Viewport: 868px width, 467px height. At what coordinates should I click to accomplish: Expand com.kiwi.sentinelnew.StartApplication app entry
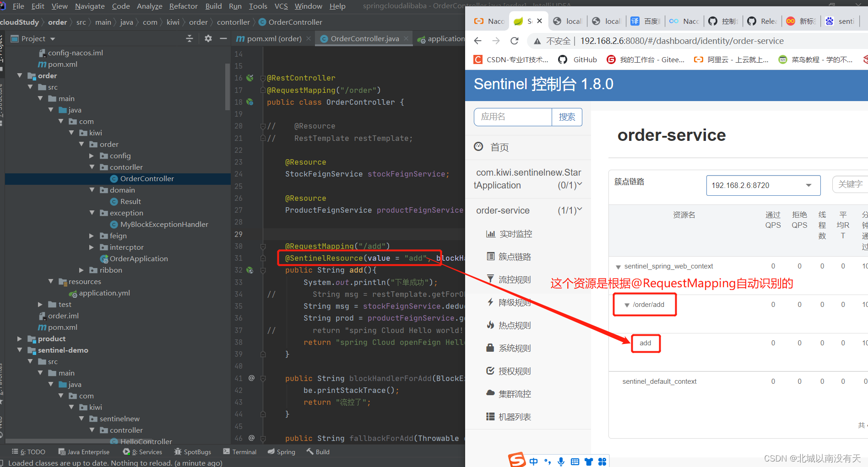(528, 179)
